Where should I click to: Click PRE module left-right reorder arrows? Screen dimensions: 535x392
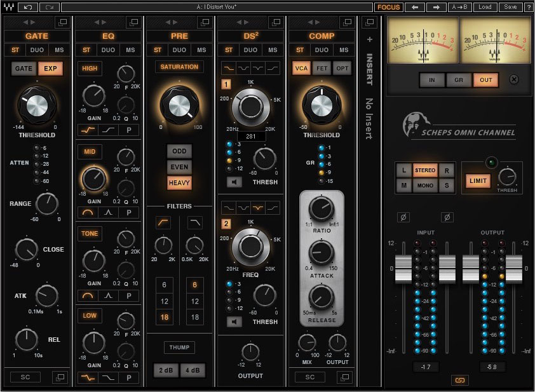click(x=172, y=22)
